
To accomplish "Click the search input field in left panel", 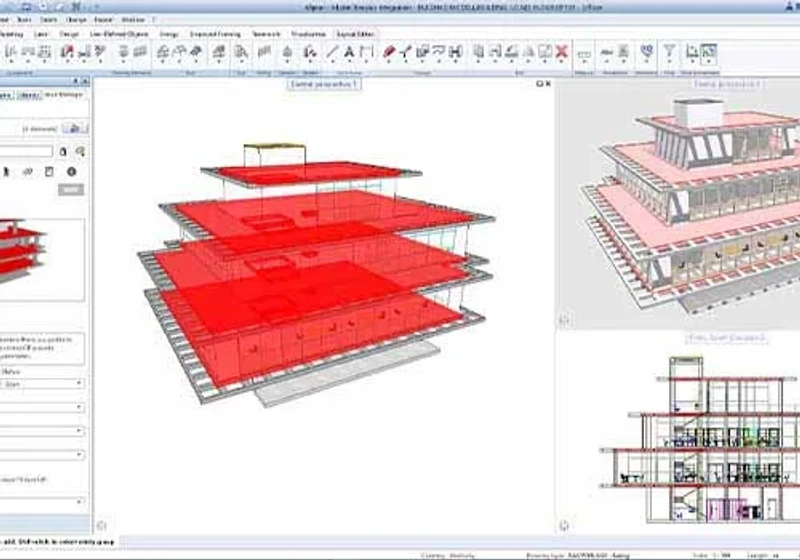I will pos(26,151).
